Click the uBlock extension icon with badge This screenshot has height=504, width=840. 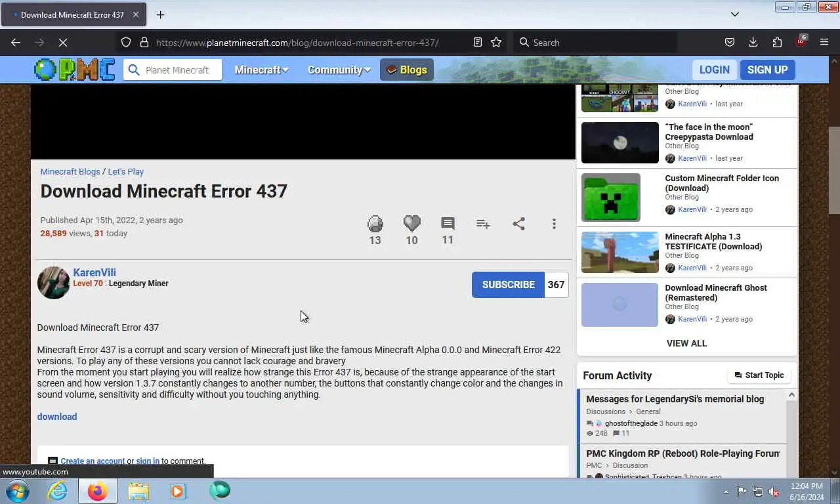(801, 41)
